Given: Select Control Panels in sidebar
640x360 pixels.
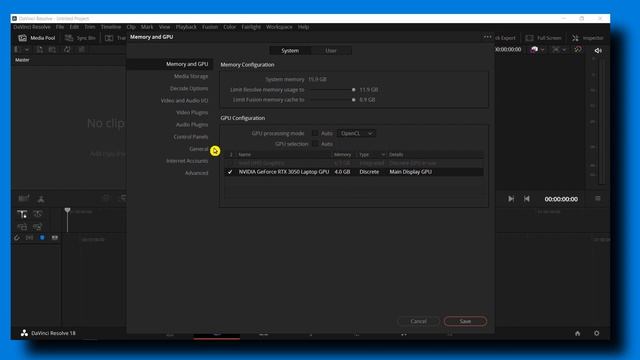Looking at the screenshot, I should click(191, 137).
